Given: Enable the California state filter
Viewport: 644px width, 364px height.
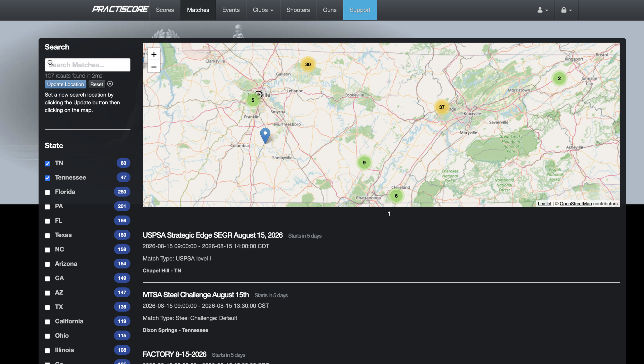Looking at the screenshot, I should [47, 322].
